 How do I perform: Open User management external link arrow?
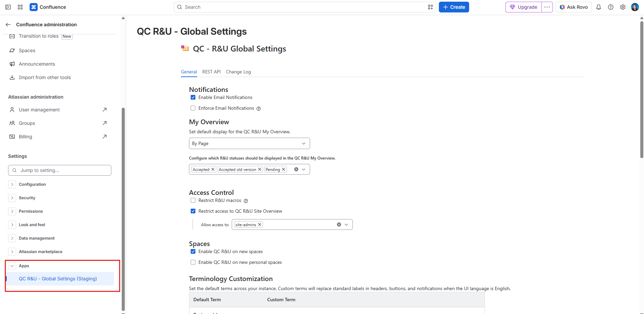(105, 110)
